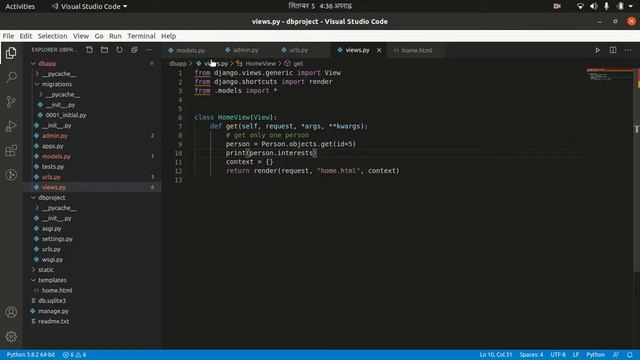Viewport: 640px width, 360px height.
Task: Collapse the dbproject folder
Action: 33,198
